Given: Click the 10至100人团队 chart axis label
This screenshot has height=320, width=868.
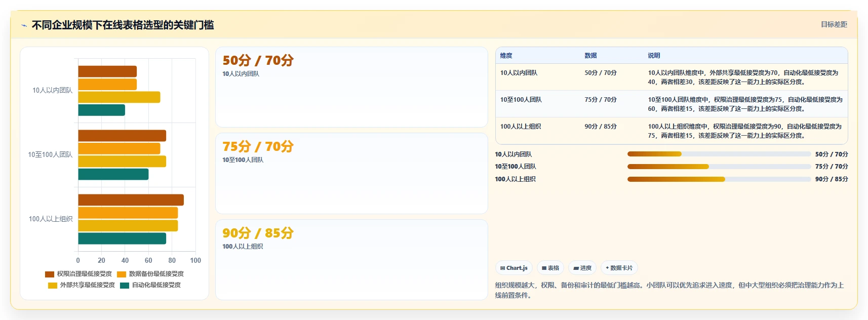Looking at the screenshot, I should 50,154.
